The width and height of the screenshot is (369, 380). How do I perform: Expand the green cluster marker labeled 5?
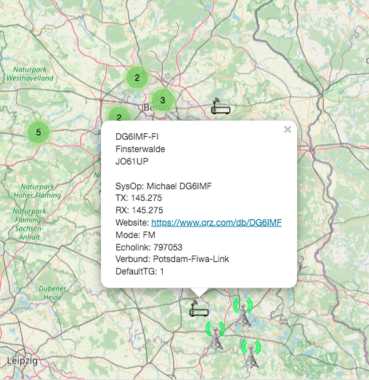(x=38, y=132)
